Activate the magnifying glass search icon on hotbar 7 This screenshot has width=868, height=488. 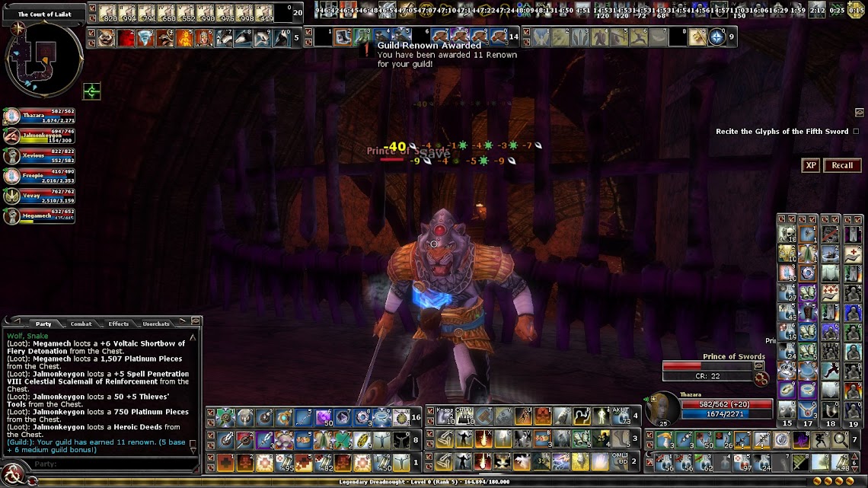(x=840, y=440)
